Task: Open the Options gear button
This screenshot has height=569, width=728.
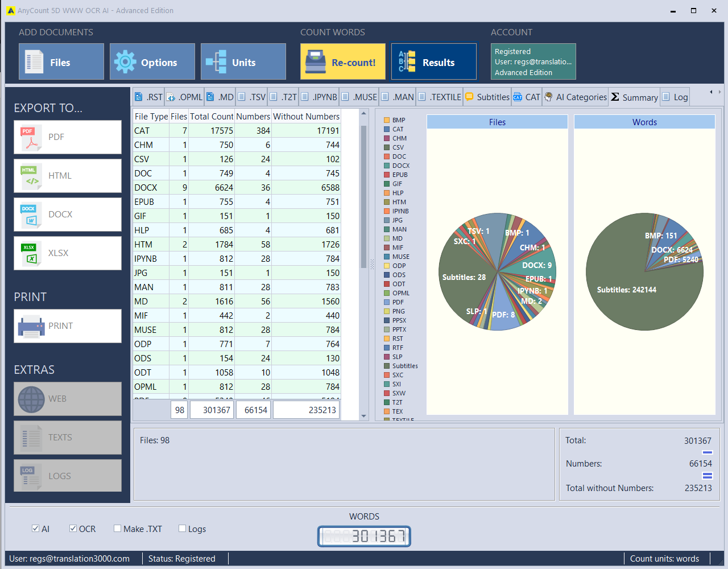Action: [x=152, y=61]
